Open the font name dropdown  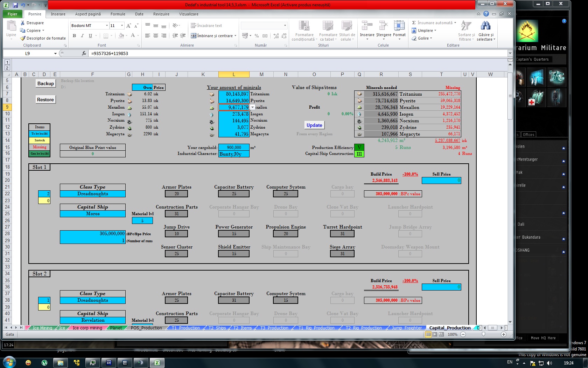point(107,26)
